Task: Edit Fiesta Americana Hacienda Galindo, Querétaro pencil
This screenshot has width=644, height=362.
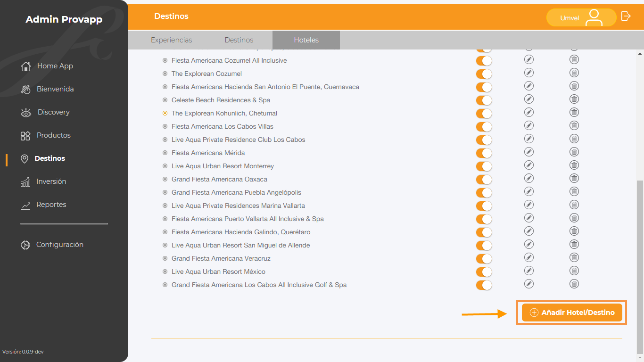Action: (x=529, y=231)
